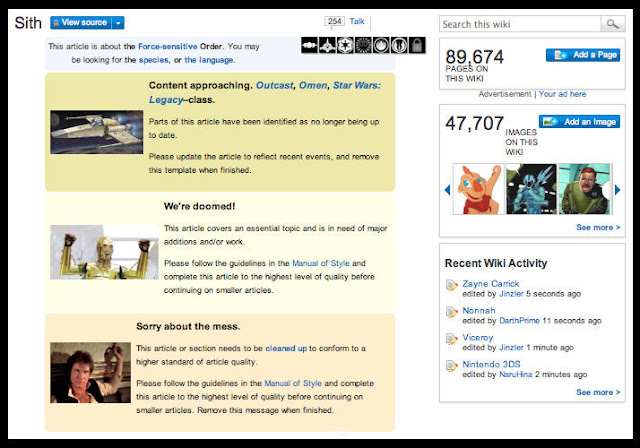The height and width of the screenshot is (448, 640).
Task: Click the edit icon beside Zayne Carrick
Action: coord(451,285)
